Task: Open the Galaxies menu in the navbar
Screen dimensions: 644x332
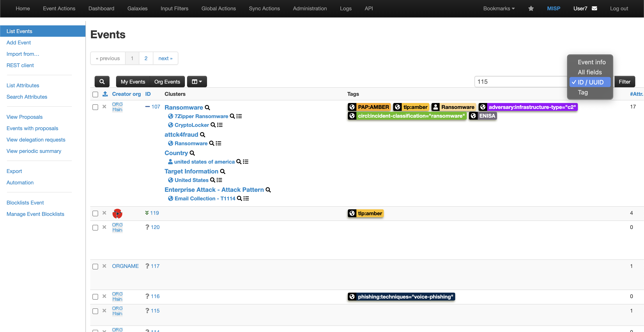Action: coord(137,9)
